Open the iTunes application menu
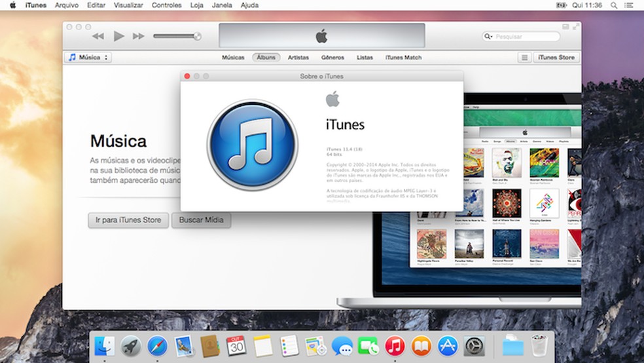The height and width of the screenshot is (363, 644). point(36,5)
